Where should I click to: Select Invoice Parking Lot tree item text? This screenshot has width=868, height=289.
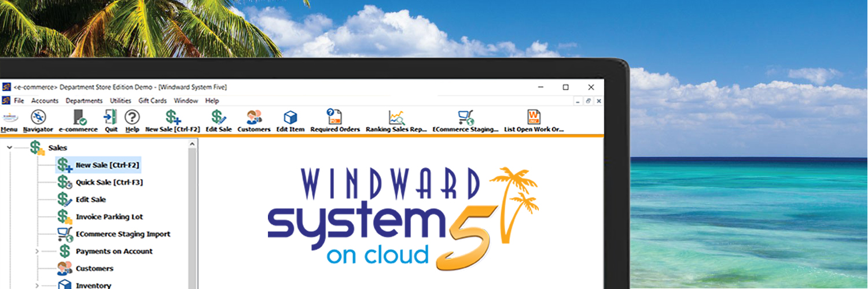click(x=109, y=217)
